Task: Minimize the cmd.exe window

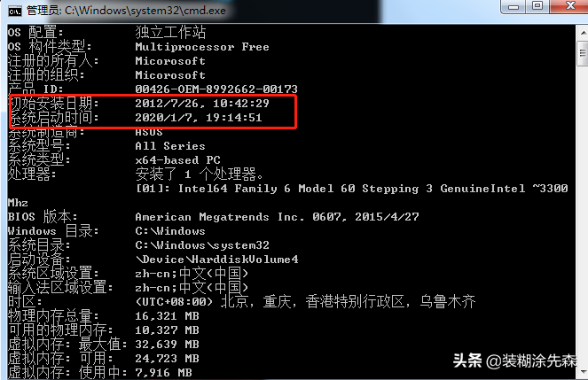Action: [x=514, y=6]
